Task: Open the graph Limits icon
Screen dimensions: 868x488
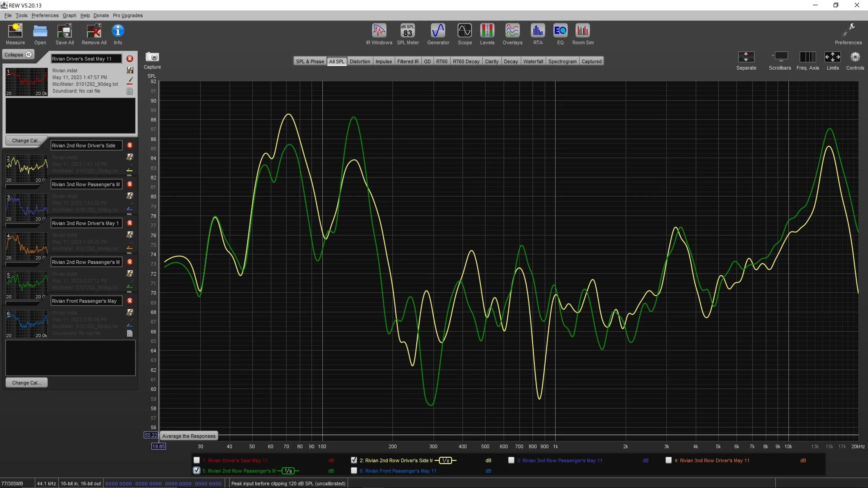Action: point(833,61)
